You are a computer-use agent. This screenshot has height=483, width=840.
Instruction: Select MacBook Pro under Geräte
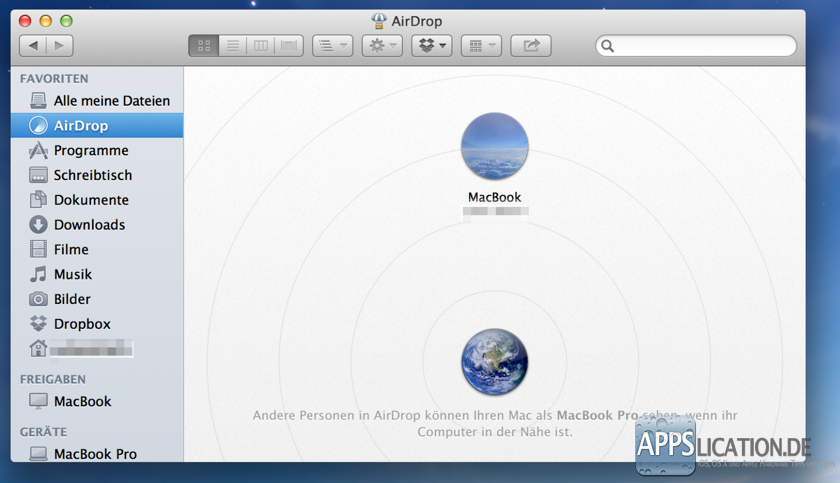tap(97, 454)
